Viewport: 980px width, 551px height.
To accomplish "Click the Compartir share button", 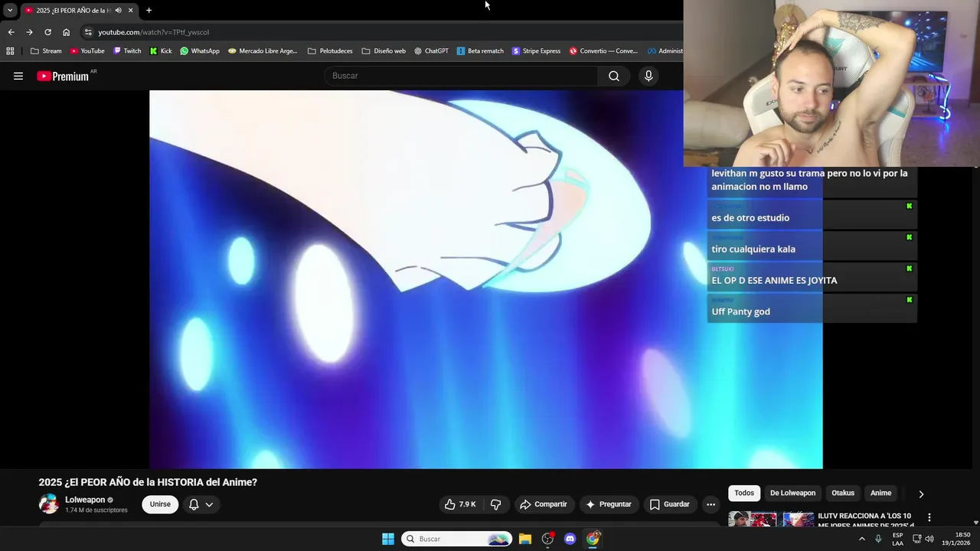I will click(544, 504).
